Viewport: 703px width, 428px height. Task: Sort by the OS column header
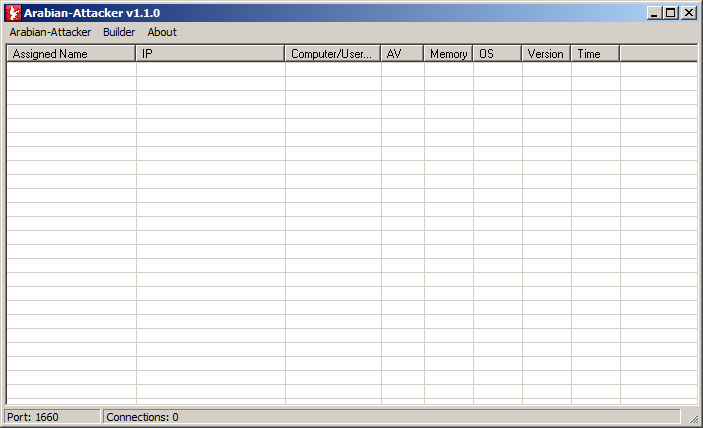point(497,54)
